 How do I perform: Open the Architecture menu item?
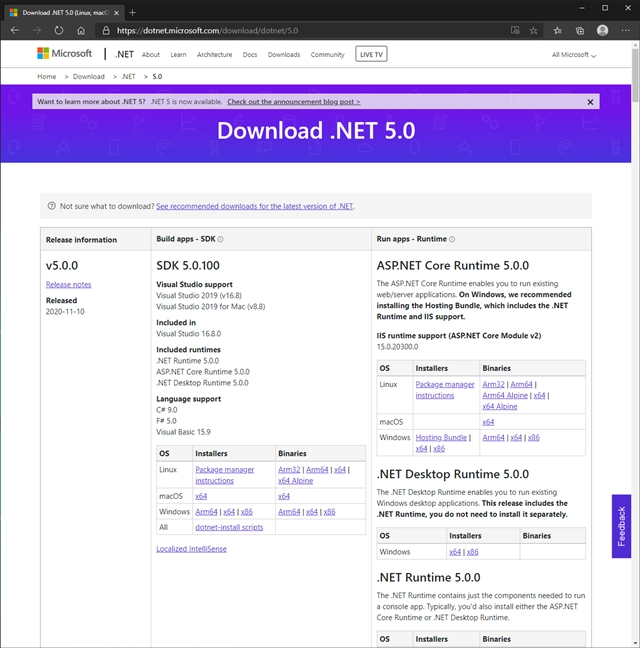tap(214, 55)
